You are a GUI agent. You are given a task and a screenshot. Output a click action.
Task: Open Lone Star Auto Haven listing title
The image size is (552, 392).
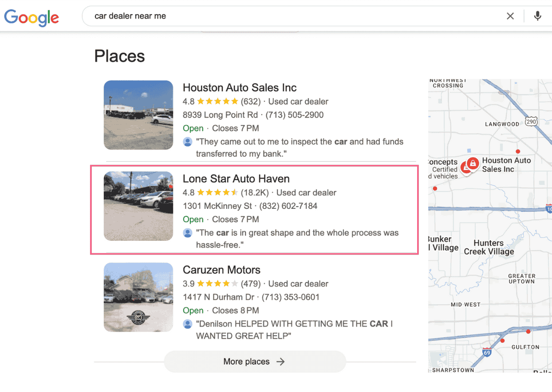(236, 179)
